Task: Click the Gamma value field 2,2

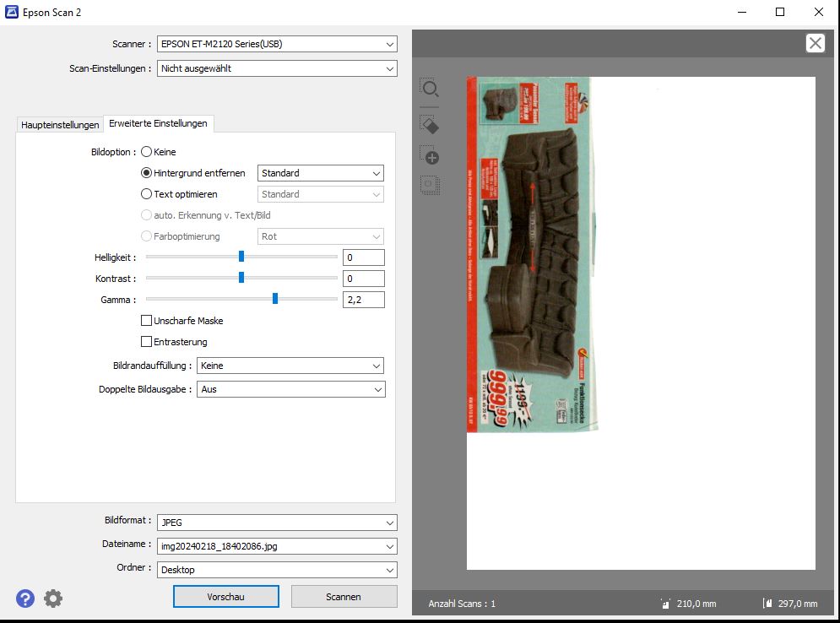Action: pos(364,300)
